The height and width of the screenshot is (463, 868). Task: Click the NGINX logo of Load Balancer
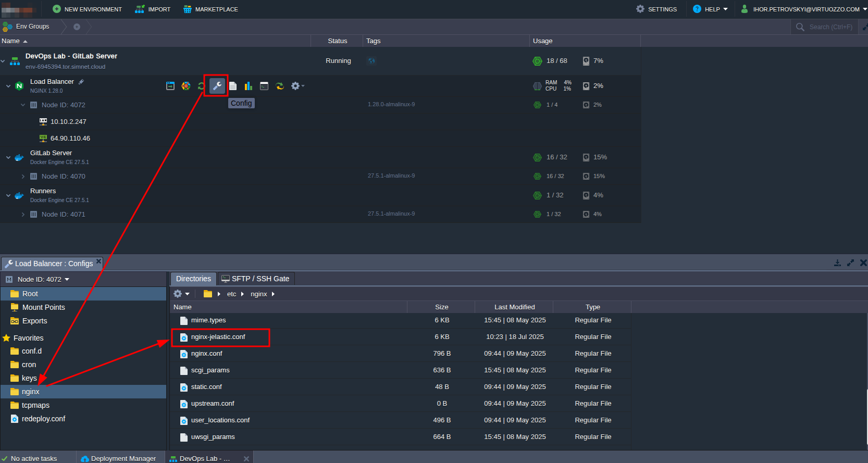click(x=19, y=86)
